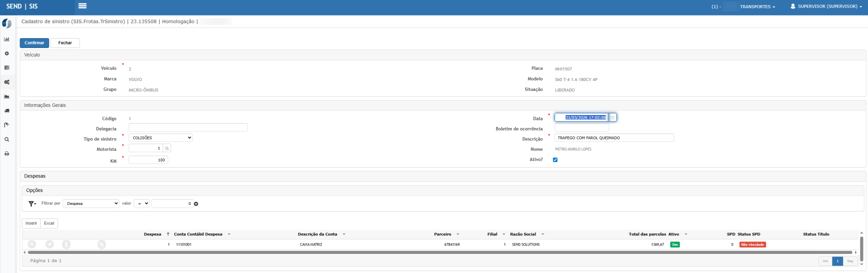Screen dimensions: 868x273
Task: View expense row 1 with magnifier icon
Action: click(x=32, y=245)
